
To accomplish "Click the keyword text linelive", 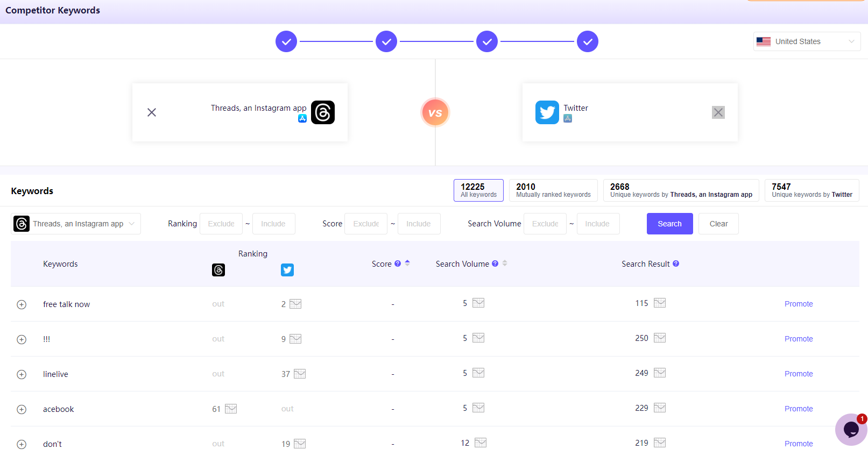I will (55, 374).
